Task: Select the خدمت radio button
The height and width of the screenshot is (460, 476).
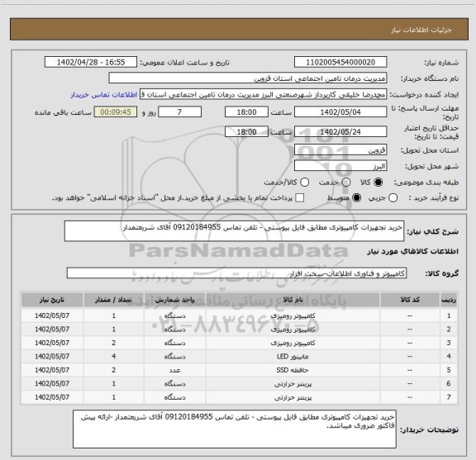Action: [345, 183]
